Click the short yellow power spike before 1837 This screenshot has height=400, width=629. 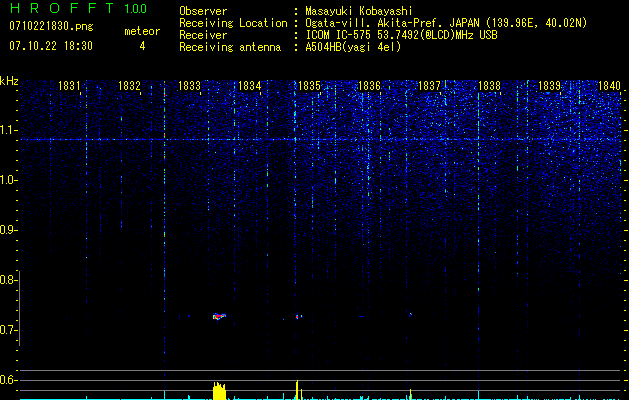tap(410, 394)
